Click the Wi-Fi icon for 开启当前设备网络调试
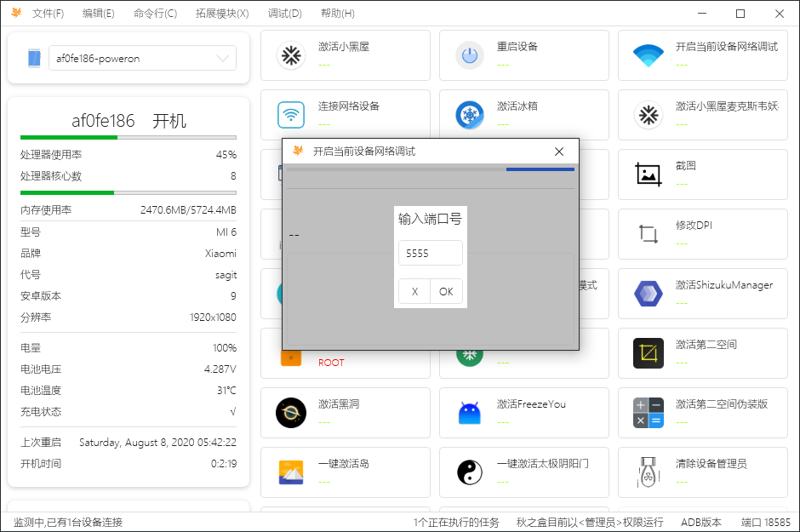 point(649,55)
